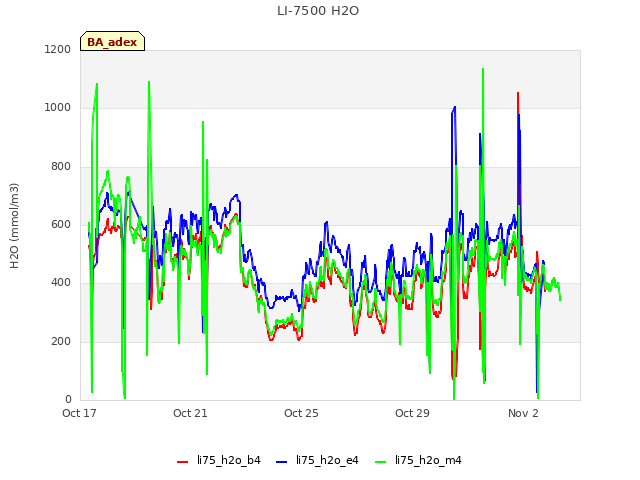
Task: Click the Nov 2 x-axis tick label
Action: 523,413
